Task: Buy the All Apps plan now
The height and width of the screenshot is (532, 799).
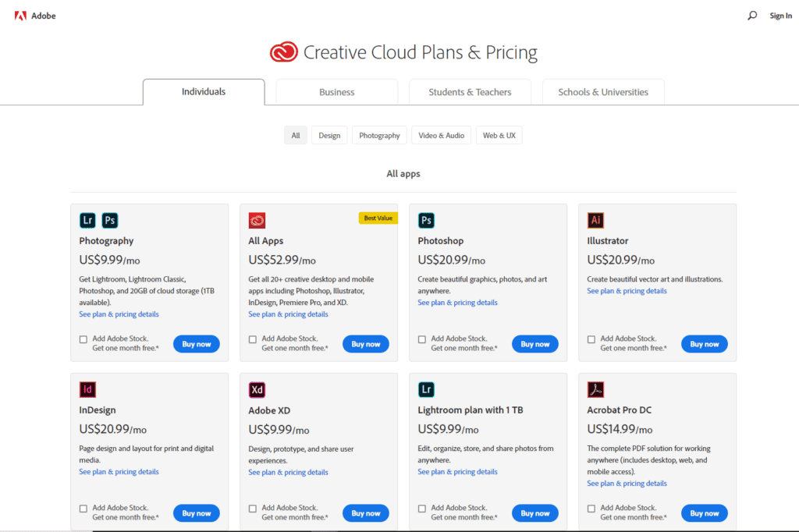Action: coord(366,344)
